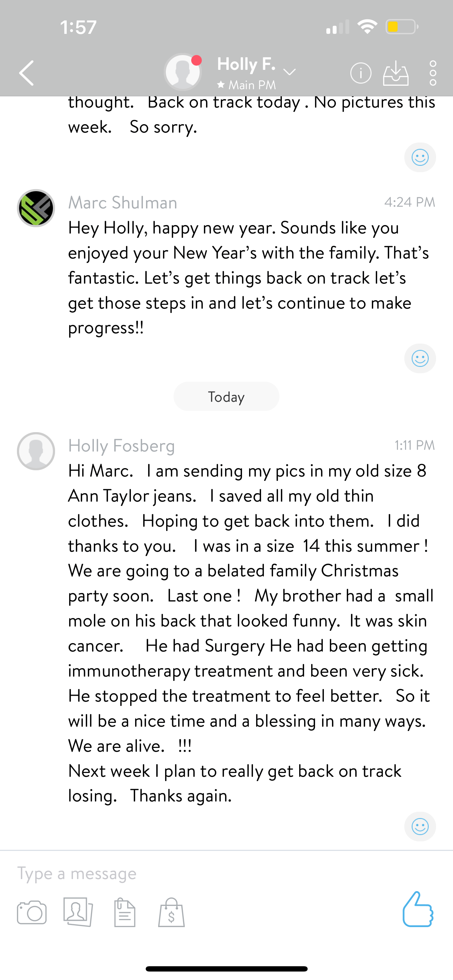The width and height of the screenshot is (453, 980).
Task: Open Marc Shulman's avatar logo
Action: (36, 208)
